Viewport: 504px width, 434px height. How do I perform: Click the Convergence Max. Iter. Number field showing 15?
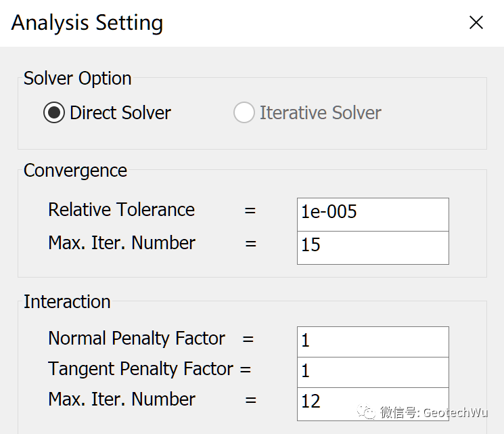tap(372, 245)
